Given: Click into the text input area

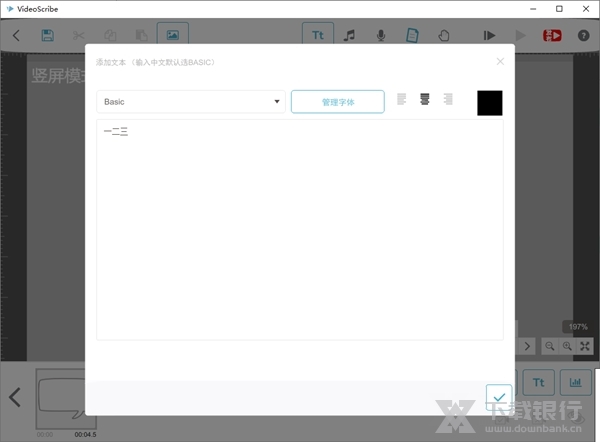Looking at the screenshot, I should pyautogui.click(x=300, y=230).
